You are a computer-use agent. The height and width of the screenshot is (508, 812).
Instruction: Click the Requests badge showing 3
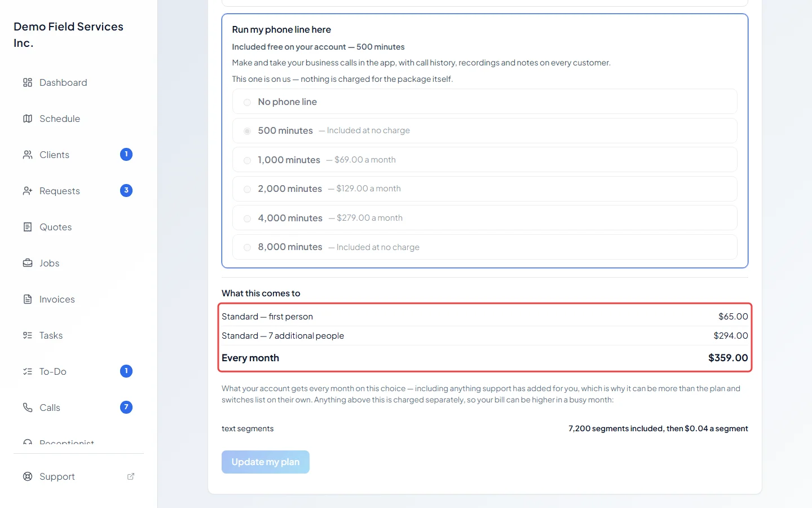(x=126, y=190)
